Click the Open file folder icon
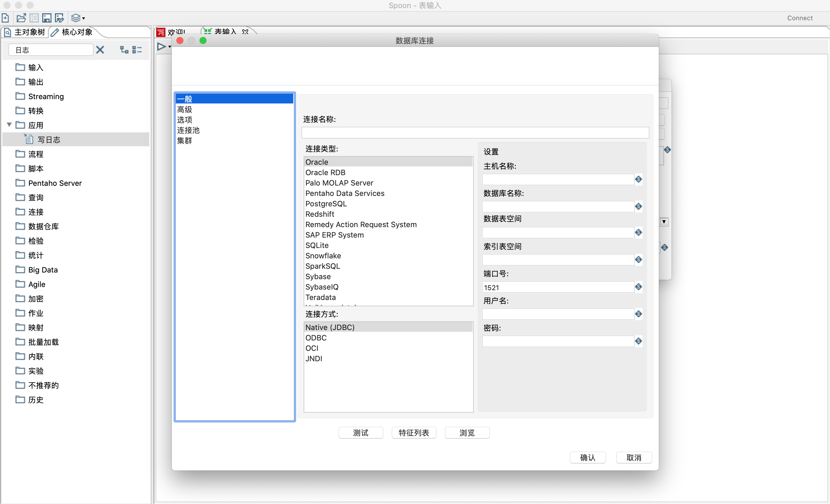The width and height of the screenshot is (830, 504). coord(21,18)
